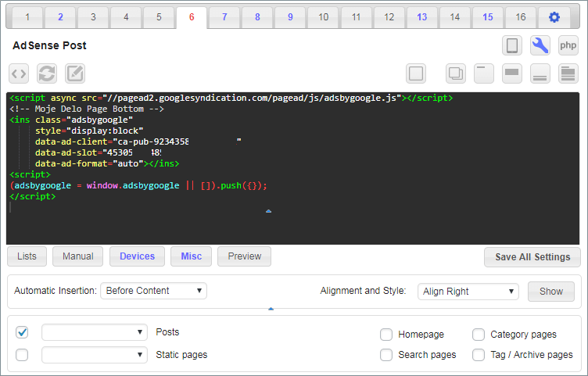Screen dimensions: 588x376
Task: Click the refresh rotation icon
Action: (x=47, y=73)
